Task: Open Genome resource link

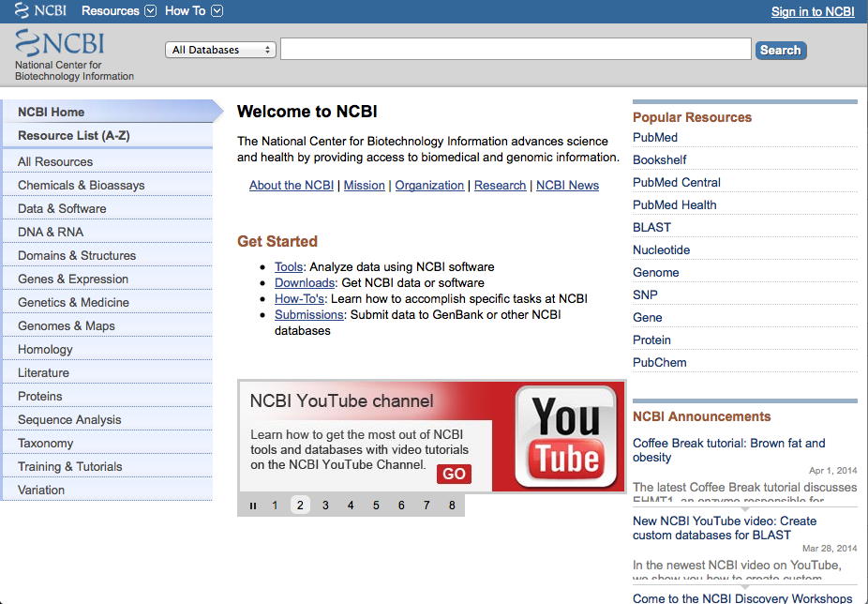Action: tap(655, 272)
